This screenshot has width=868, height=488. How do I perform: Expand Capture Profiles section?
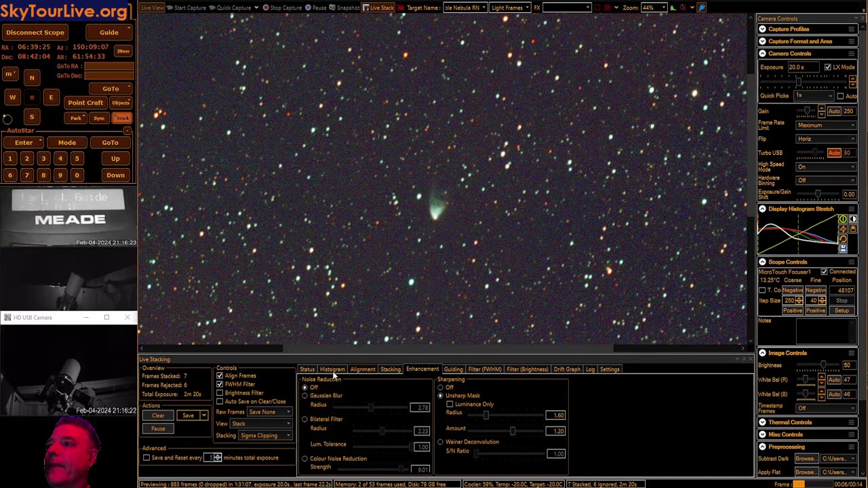pos(762,29)
